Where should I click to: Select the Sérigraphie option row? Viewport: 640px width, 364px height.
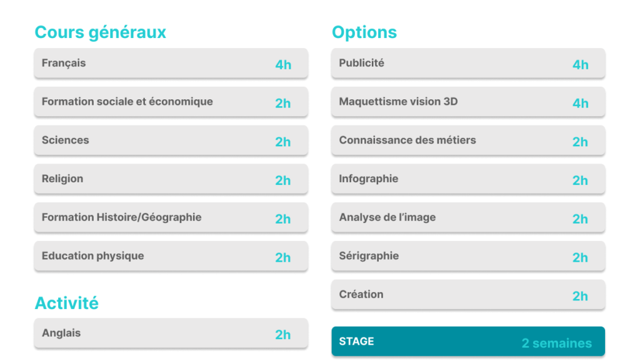[468, 256]
